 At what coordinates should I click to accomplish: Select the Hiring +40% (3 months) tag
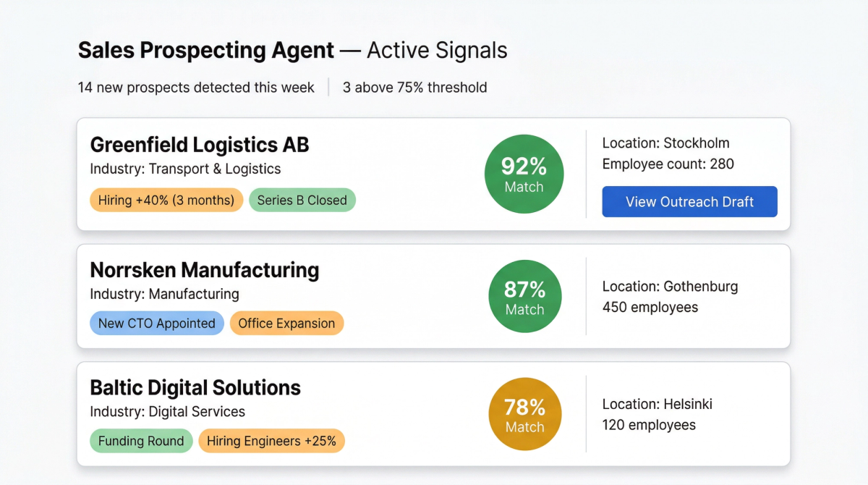click(166, 201)
